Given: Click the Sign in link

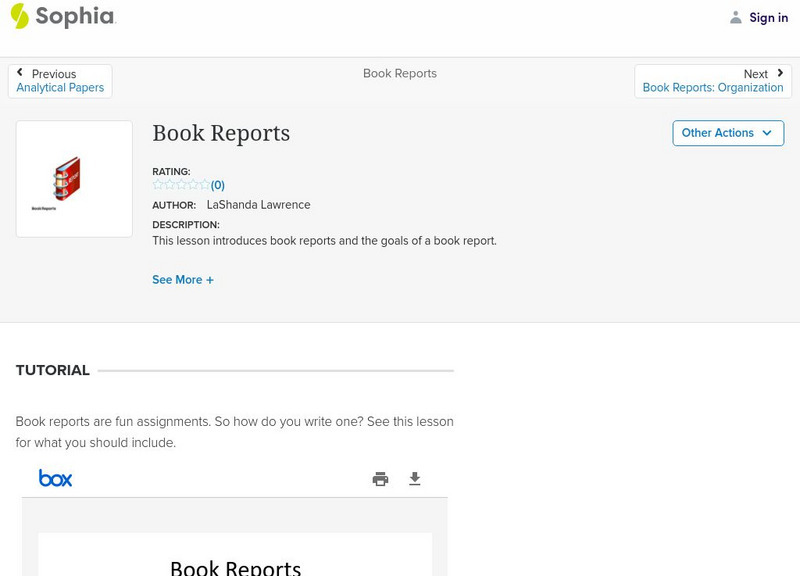Looking at the screenshot, I should [768, 17].
